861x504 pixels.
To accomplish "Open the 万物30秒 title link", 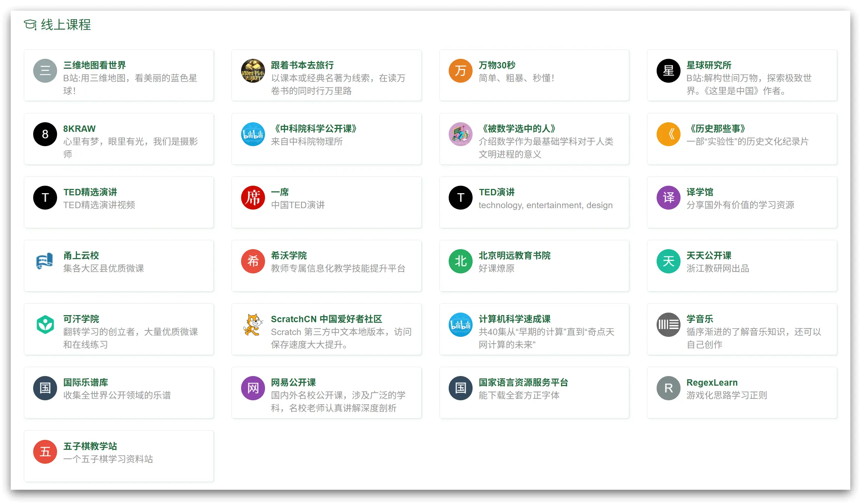I will coord(497,65).
